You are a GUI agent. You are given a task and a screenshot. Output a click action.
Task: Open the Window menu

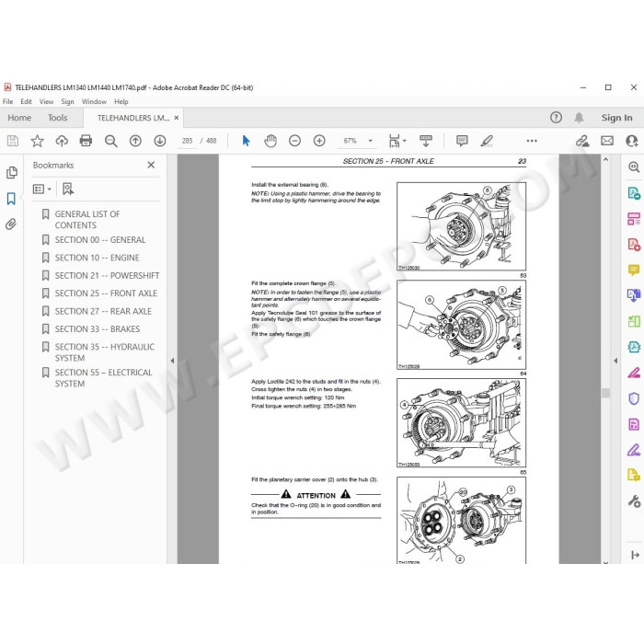pos(94,101)
